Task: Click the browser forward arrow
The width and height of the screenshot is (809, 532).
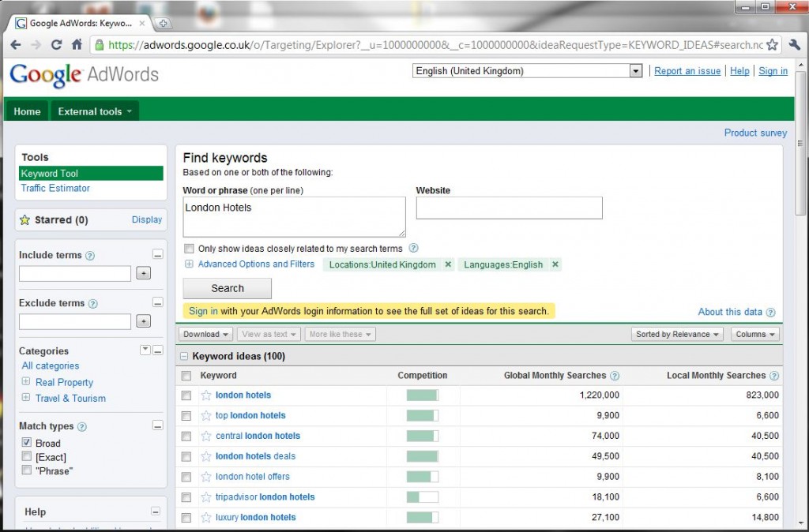Action: 36,45
